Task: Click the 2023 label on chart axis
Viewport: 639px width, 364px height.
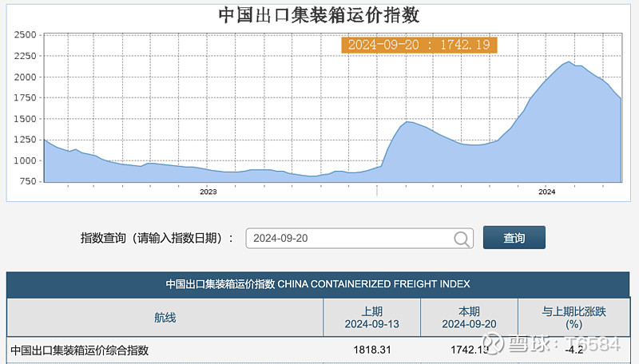Action: (208, 192)
